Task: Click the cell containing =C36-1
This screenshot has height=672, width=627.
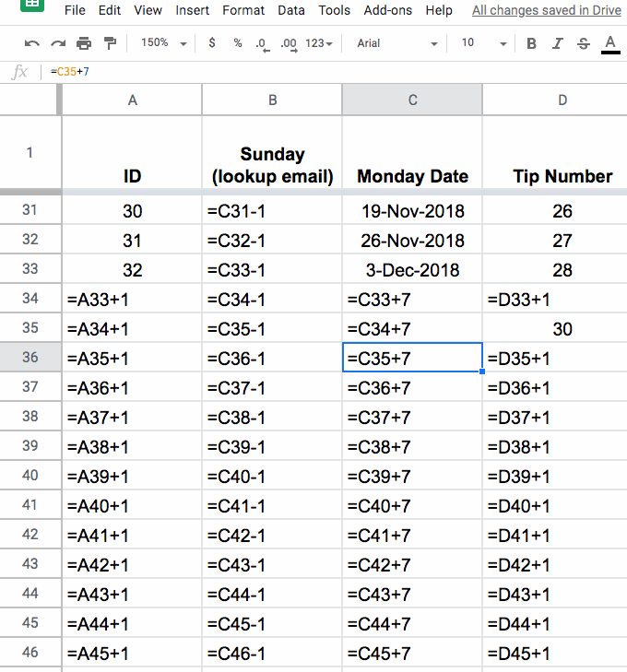Action: tap(272, 359)
